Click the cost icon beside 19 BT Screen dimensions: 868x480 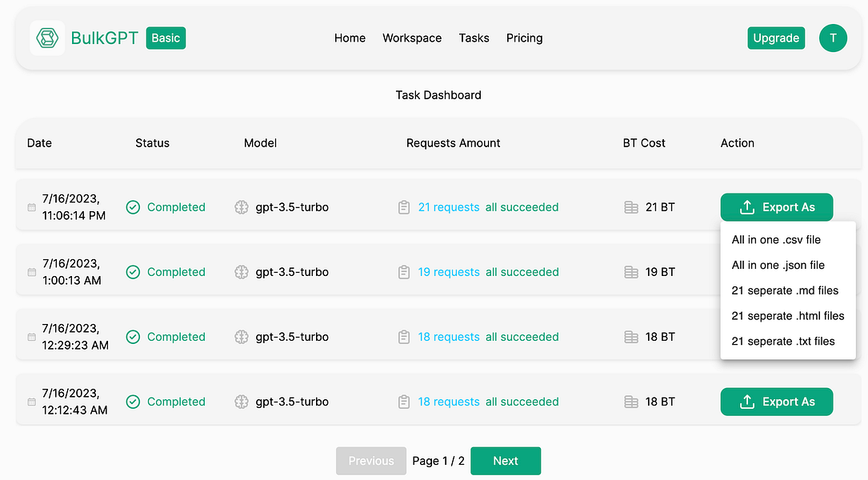631,272
